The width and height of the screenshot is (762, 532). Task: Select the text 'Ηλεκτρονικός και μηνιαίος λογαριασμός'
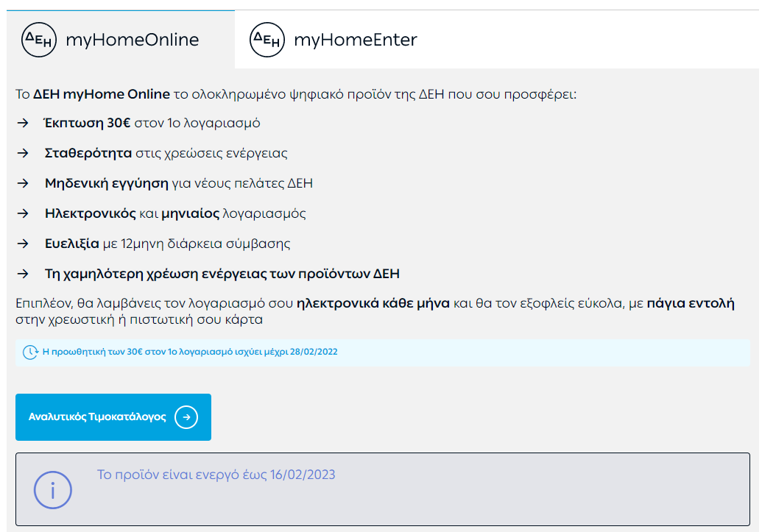tap(175, 213)
